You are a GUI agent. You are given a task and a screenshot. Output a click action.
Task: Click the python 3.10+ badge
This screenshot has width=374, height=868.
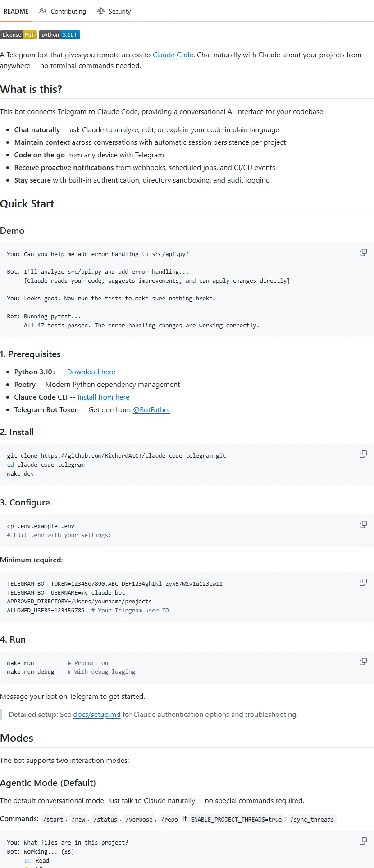click(x=59, y=35)
